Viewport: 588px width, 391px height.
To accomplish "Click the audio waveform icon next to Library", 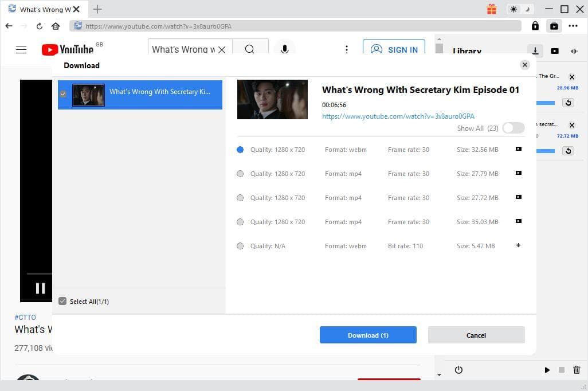I will pos(574,51).
